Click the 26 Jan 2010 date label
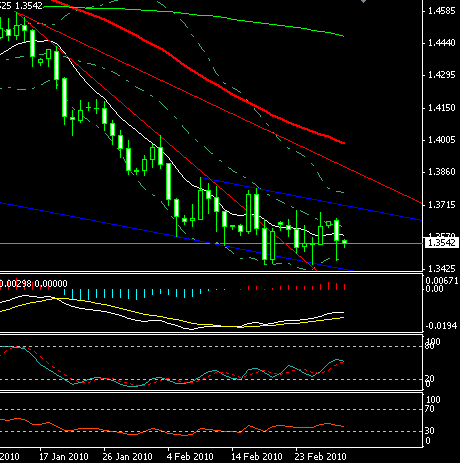The height and width of the screenshot is (463, 460). coord(127,456)
